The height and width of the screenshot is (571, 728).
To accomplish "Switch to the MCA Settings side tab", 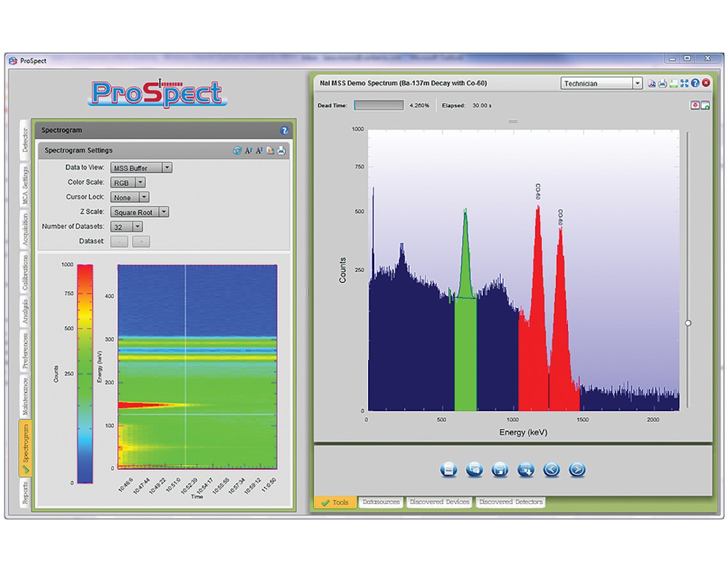I will (24, 185).
